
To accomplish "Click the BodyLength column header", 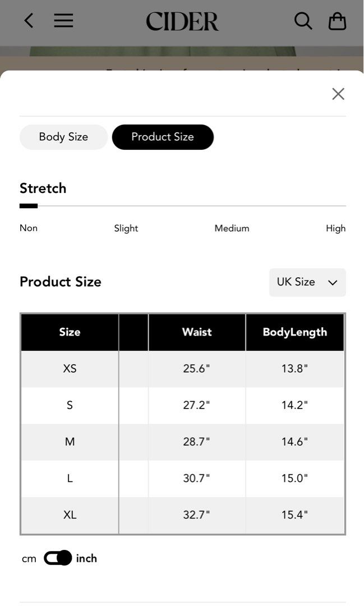I will (x=294, y=332).
